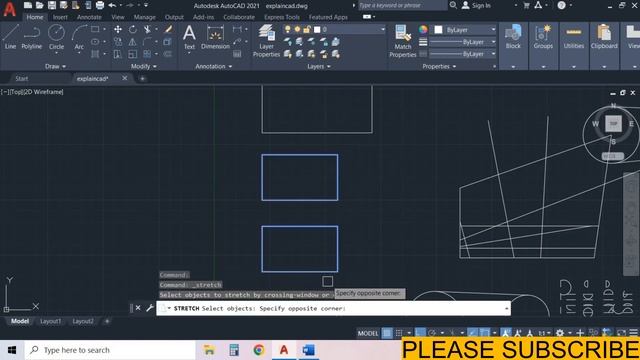Activate the Move tool

click(118, 29)
